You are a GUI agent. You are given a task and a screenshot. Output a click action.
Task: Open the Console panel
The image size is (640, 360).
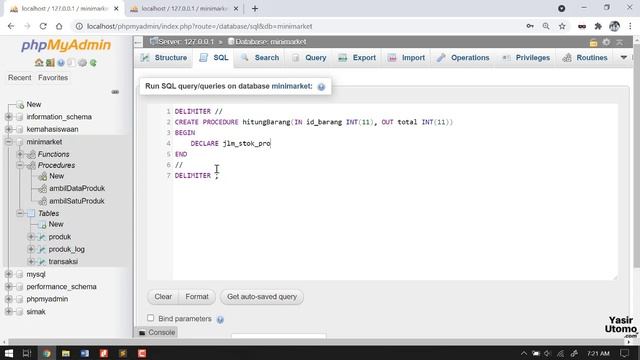click(157, 332)
